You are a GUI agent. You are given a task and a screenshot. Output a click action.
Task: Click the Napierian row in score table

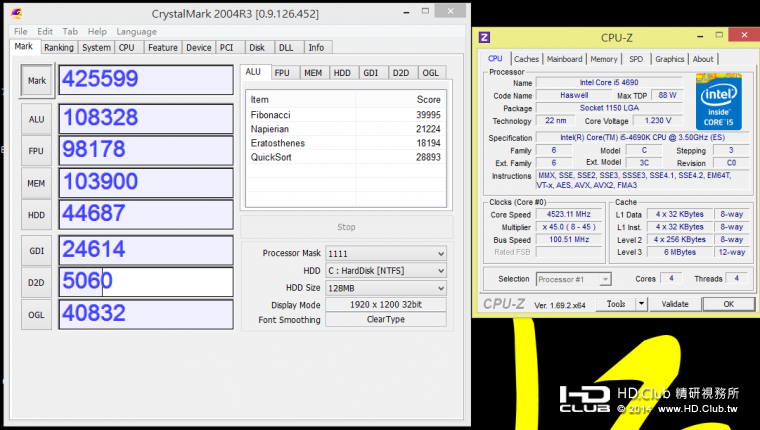(x=346, y=129)
